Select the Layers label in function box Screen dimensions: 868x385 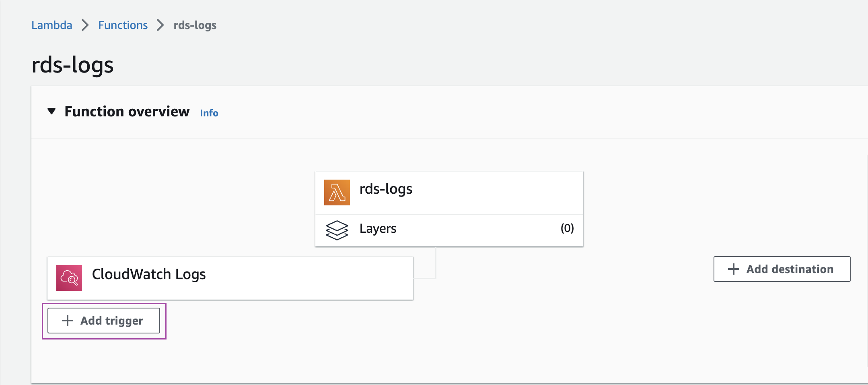click(x=378, y=228)
